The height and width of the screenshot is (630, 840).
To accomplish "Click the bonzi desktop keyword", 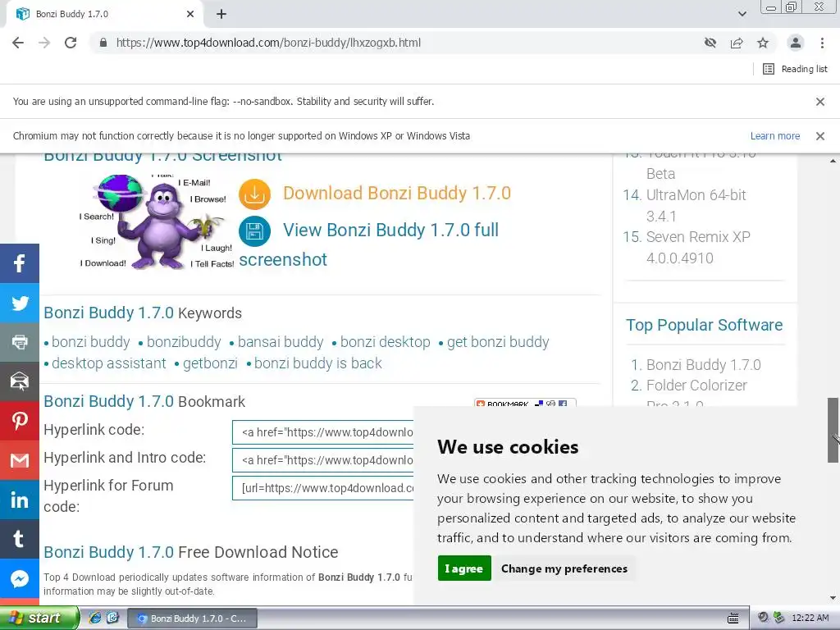I will coord(386,342).
